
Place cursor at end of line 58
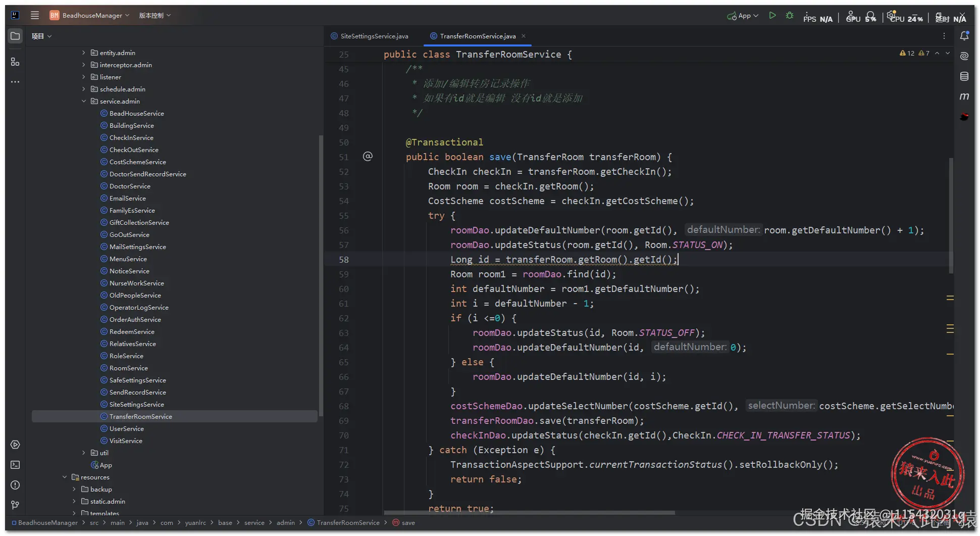pyautogui.click(x=678, y=259)
